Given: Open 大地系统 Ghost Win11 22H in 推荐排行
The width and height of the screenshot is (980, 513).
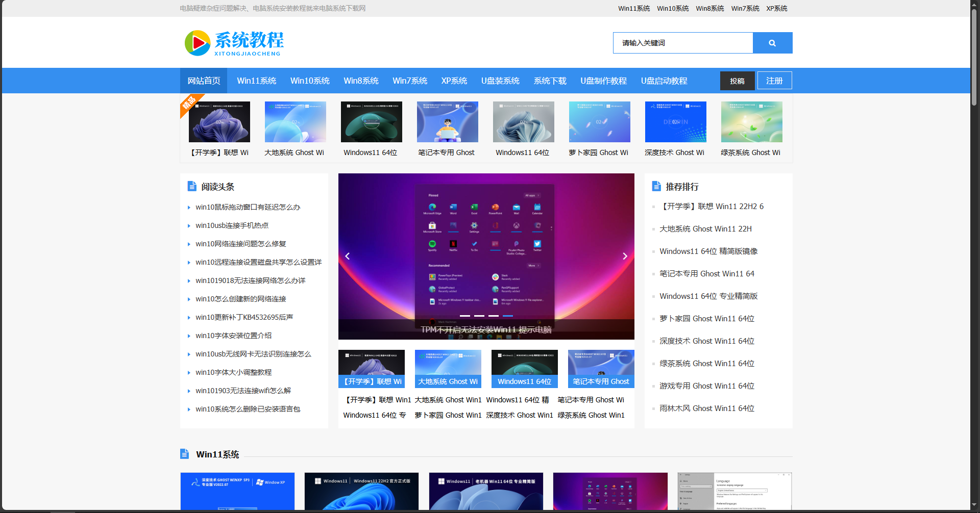Looking at the screenshot, I should click(x=705, y=228).
